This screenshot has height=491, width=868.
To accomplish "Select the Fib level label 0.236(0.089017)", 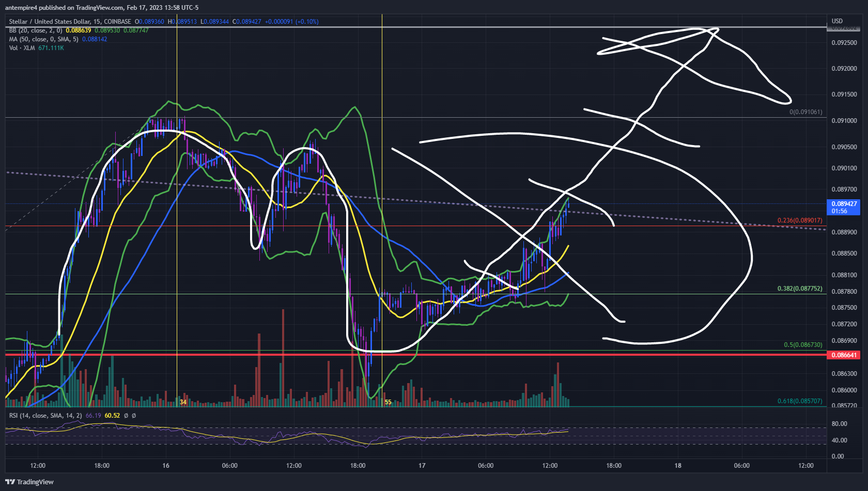I will pyautogui.click(x=800, y=220).
